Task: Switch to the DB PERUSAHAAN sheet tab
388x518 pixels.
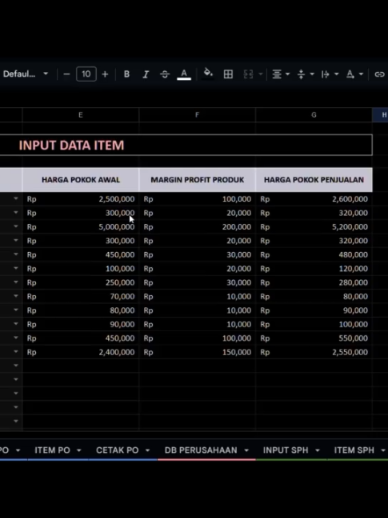Action: point(201,450)
